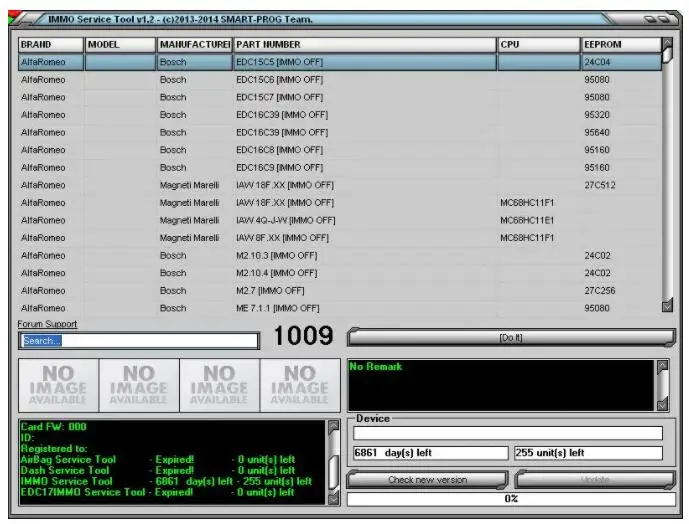Select the M2.7 [IMMO OFF] row
The height and width of the screenshot is (524, 689).
coord(340,291)
